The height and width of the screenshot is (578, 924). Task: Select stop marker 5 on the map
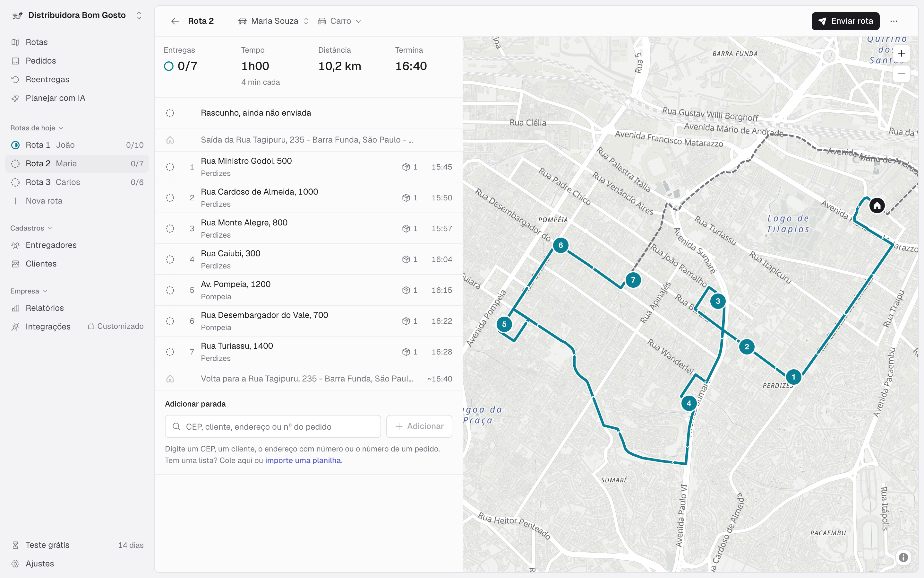(504, 324)
